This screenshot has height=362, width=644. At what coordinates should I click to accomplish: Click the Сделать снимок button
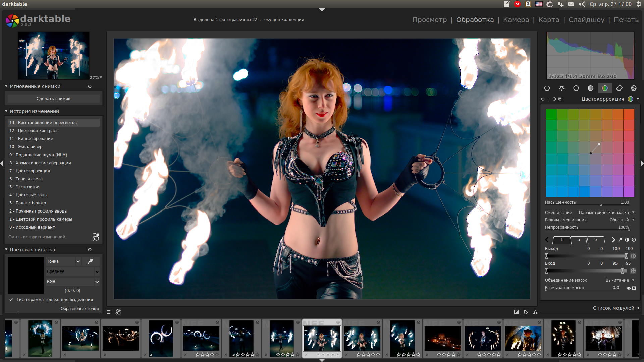[54, 99]
